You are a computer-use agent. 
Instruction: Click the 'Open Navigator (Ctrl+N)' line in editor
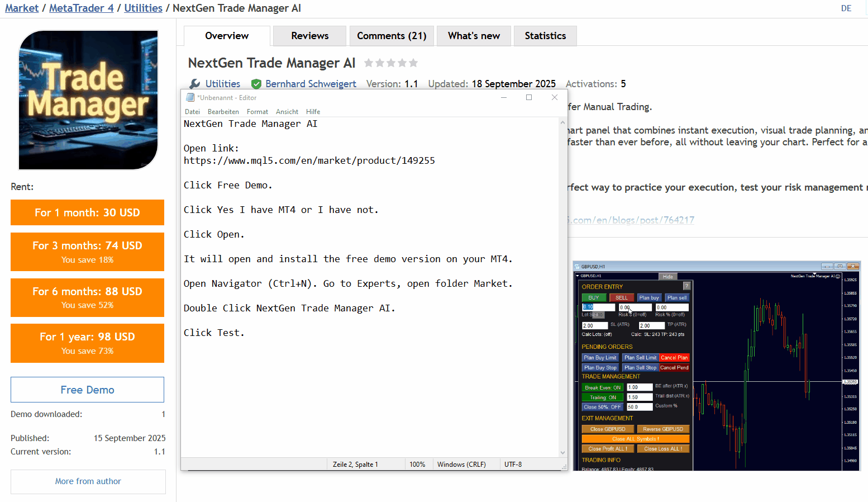pyautogui.click(x=348, y=283)
